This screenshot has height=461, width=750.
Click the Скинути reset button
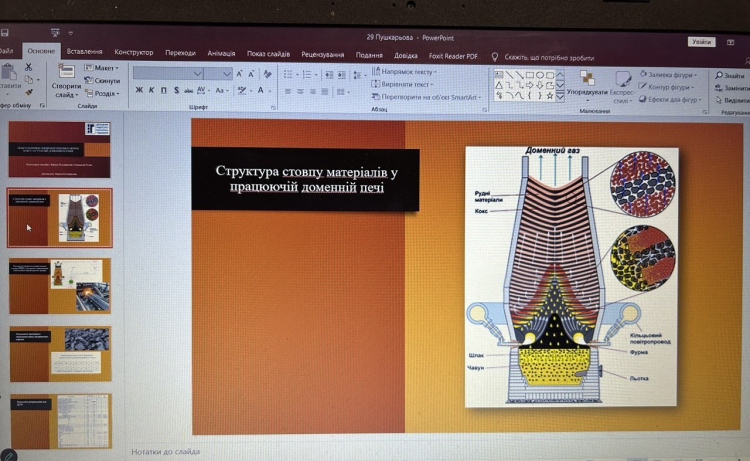pos(103,80)
